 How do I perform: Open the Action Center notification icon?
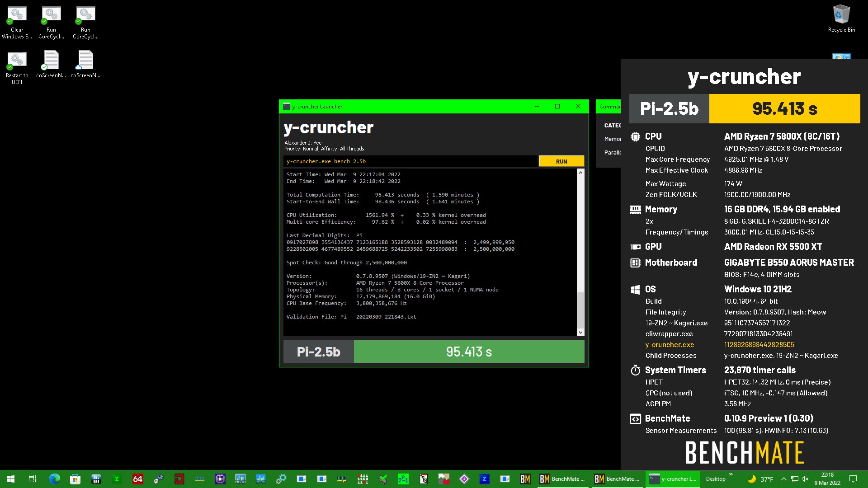point(853,479)
